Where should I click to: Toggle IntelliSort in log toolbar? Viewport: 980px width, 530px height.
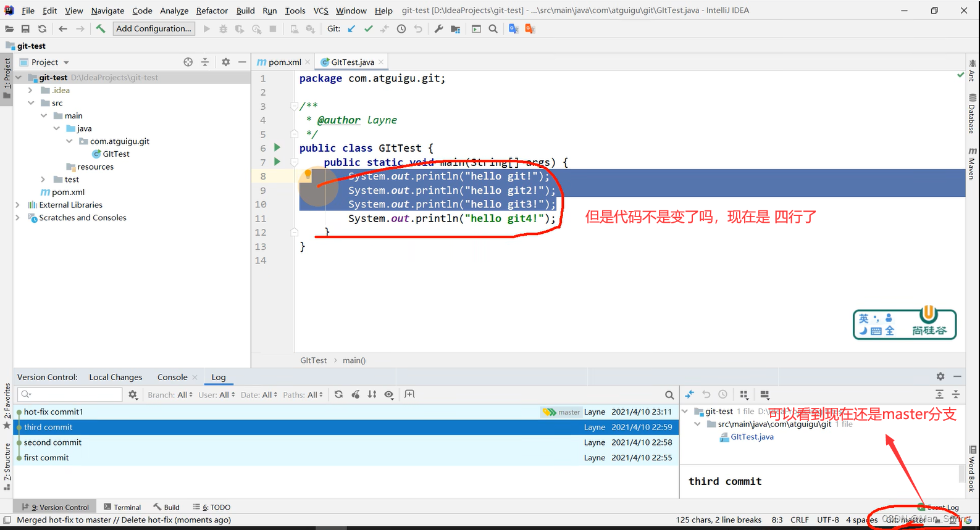(372, 394)
